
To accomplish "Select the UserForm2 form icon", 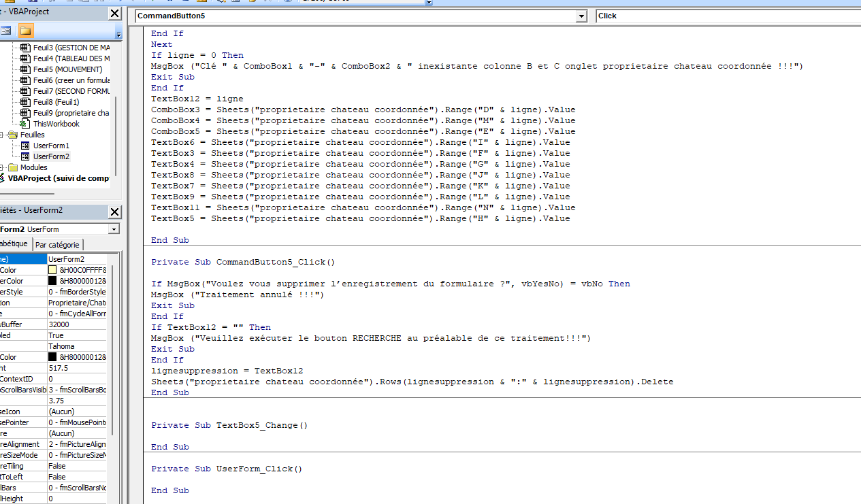I will (25, 156).
